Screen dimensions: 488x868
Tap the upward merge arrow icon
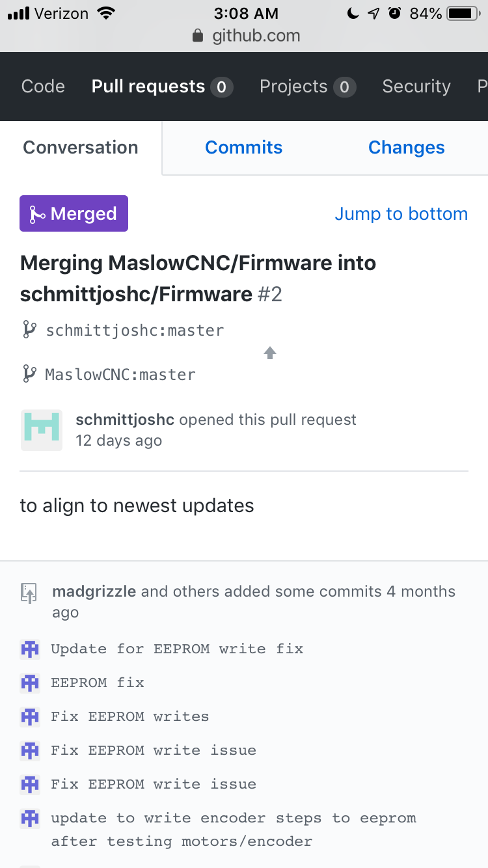pyautogui.click(x=270, y=353)
